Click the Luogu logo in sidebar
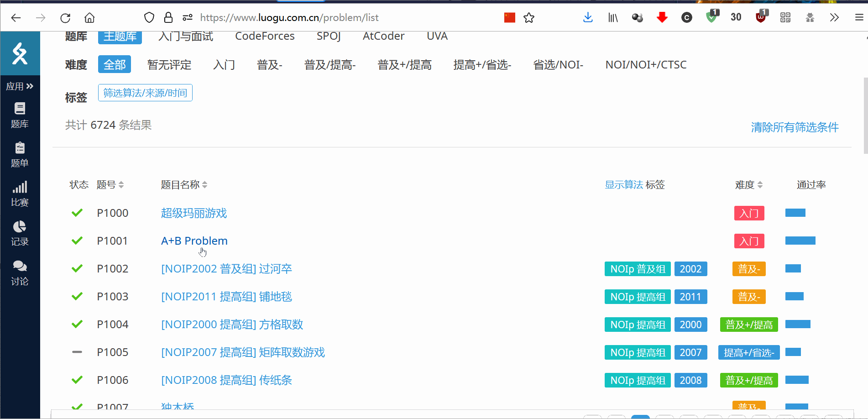868x419 pixels. pyautogui.click(x=20, y=54)
